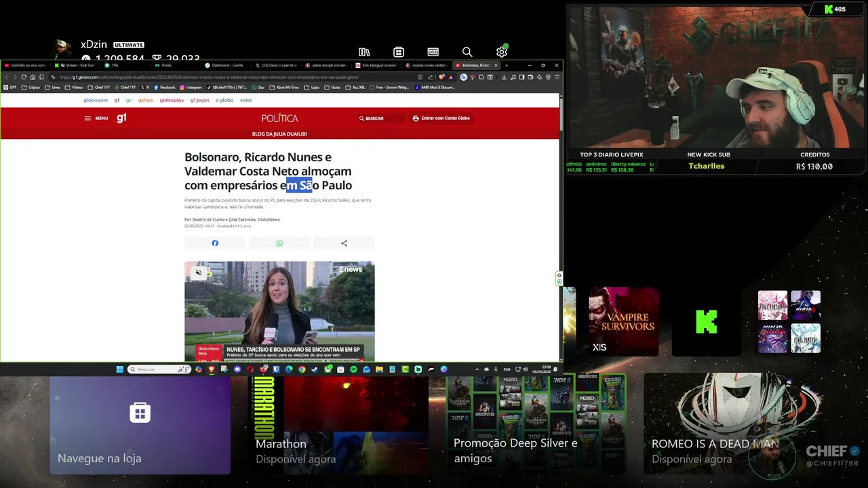Open the Xbox store calendar-style icon

(x=399, y=52)
